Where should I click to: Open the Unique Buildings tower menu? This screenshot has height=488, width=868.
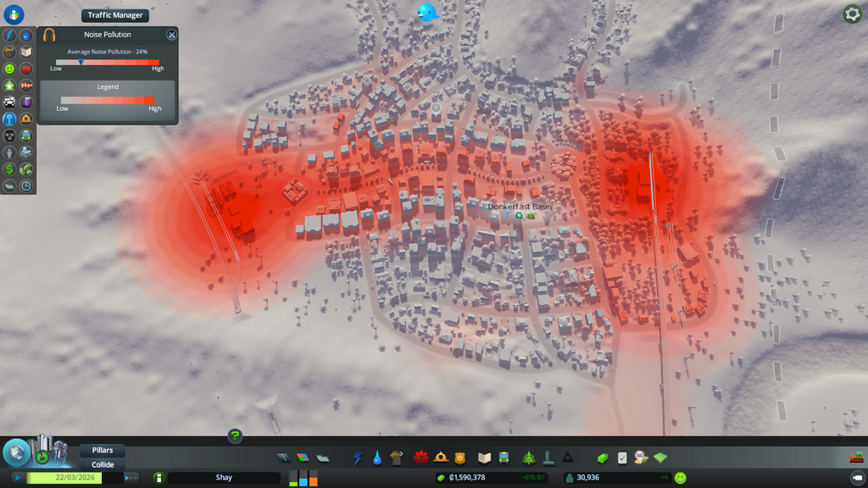pos(548,457)
